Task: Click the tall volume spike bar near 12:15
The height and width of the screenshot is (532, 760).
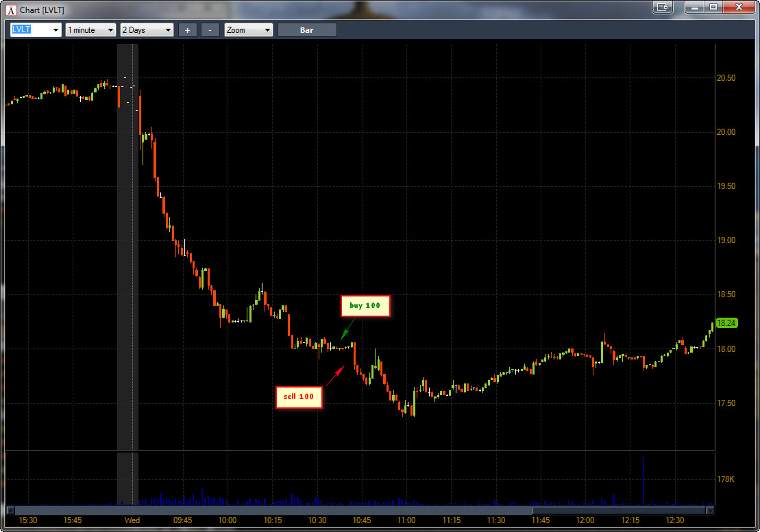Action: (643, 481)
